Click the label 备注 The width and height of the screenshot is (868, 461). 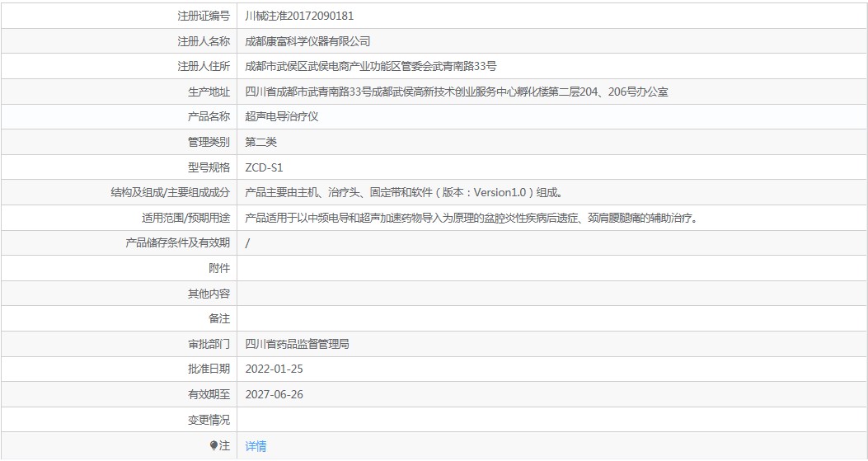click(219, 319)
